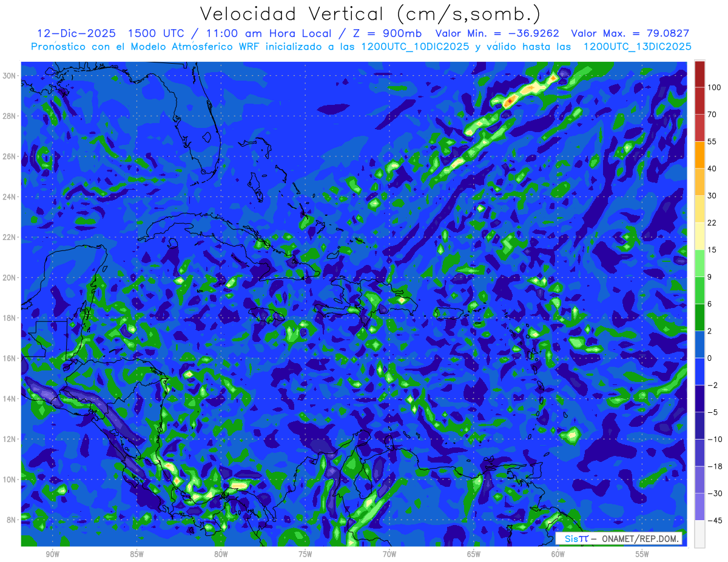728x562 pixels.
Task: Click the '85W' longitude label
Action: (136, 555)
